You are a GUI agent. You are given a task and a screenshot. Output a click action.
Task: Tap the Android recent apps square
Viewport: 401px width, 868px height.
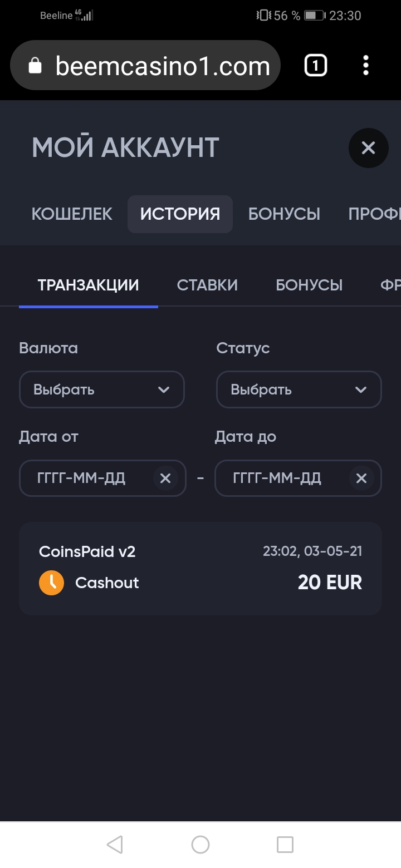[285, 845]
